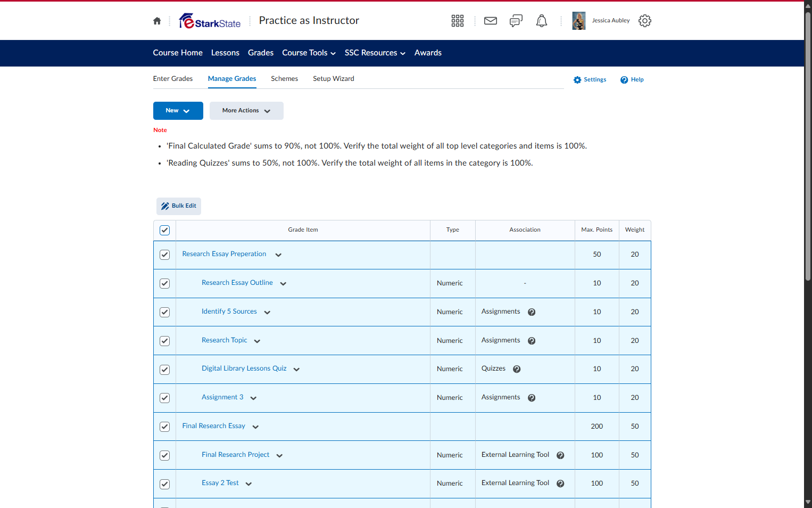Go to Lessons in the navbar
This screenshot has width=812, height=508.
225,53
